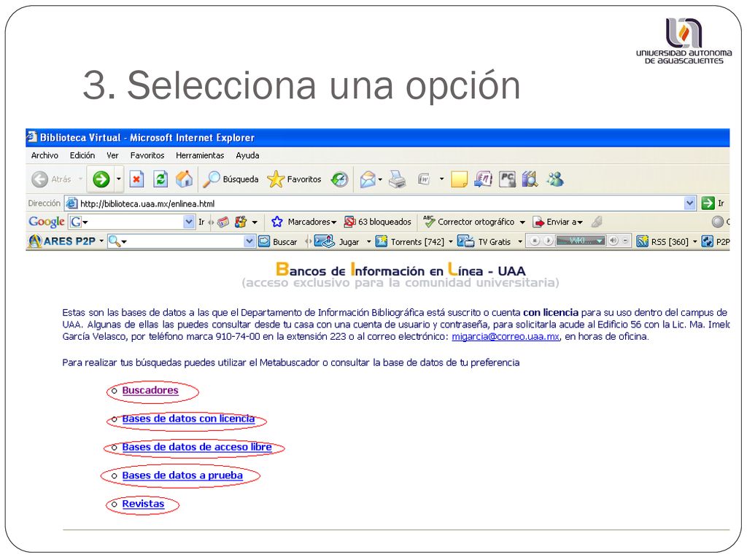Click the green Ir go button
Viewport: 747px width, 560px height.
click(x=713, y=203)
